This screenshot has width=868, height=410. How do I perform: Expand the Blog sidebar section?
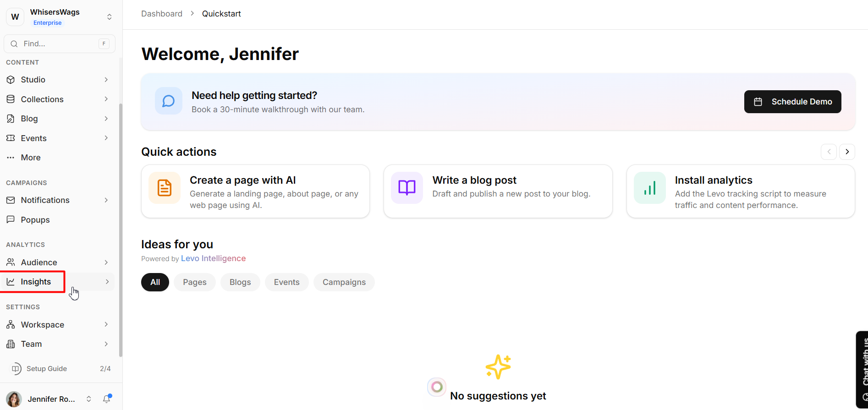106,119
